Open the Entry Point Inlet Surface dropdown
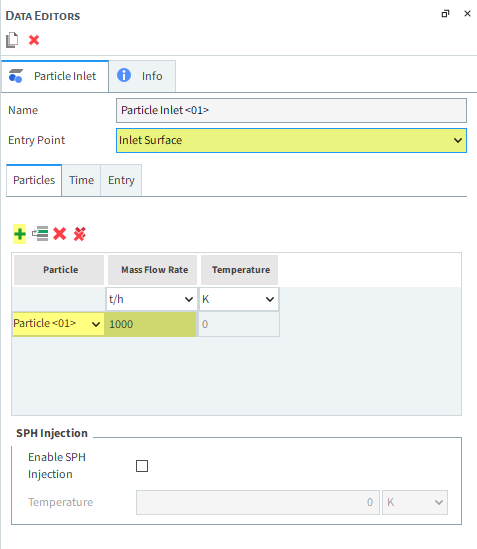This screenshot has width=477, height=549. click(291, 140)
